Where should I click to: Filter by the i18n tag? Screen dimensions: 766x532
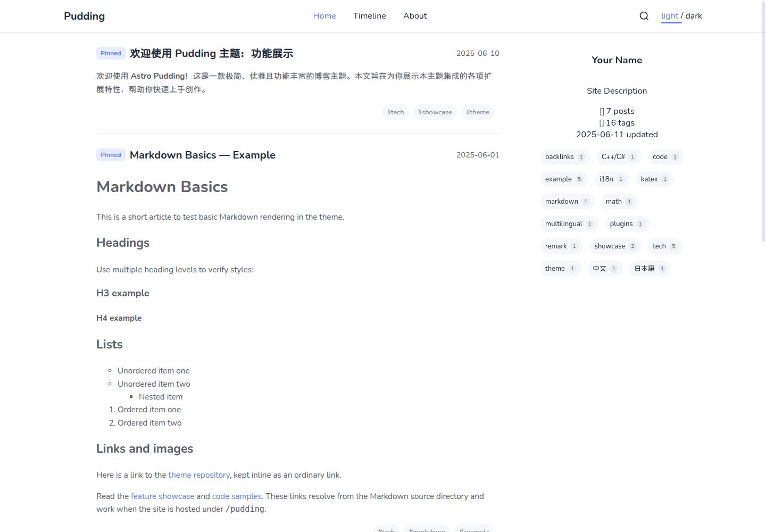612,179
